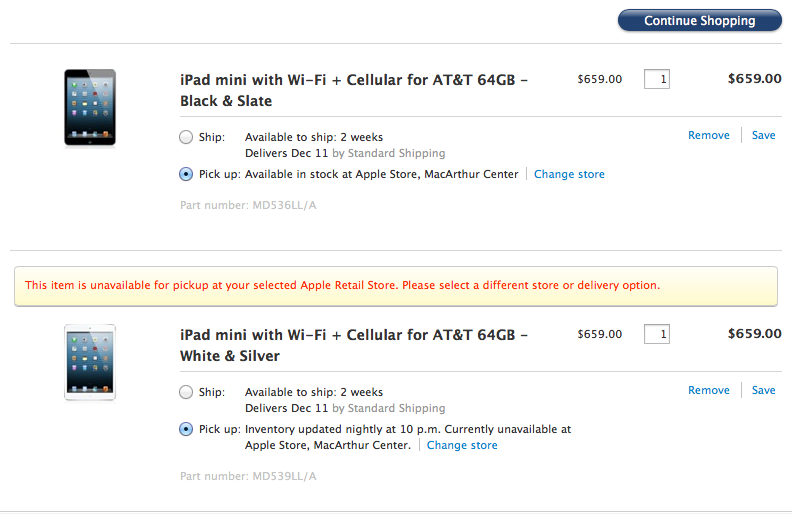
Task: Open the White & Silver iPad mini thumbnail
Action: [90, 363]
